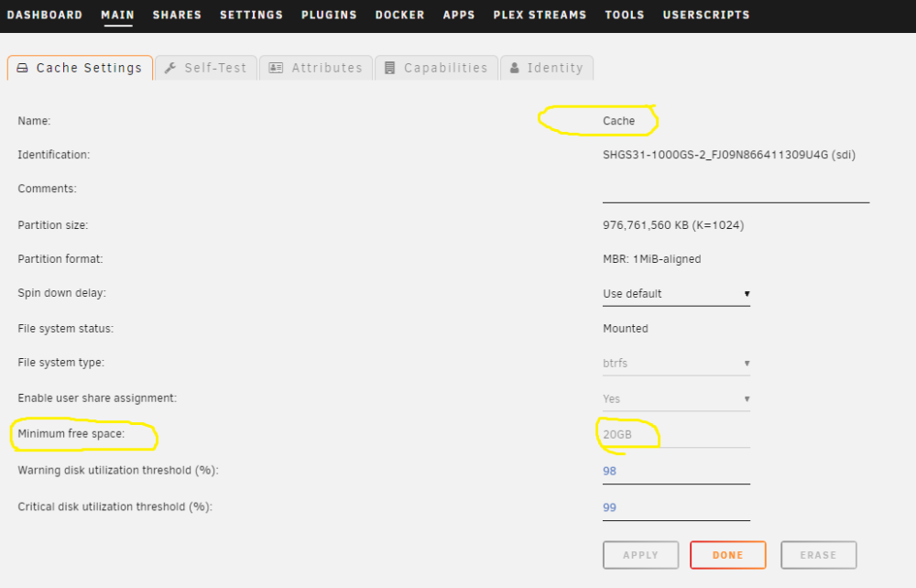Click the Warning disk utilization threshold field

[x=676, y=471]
